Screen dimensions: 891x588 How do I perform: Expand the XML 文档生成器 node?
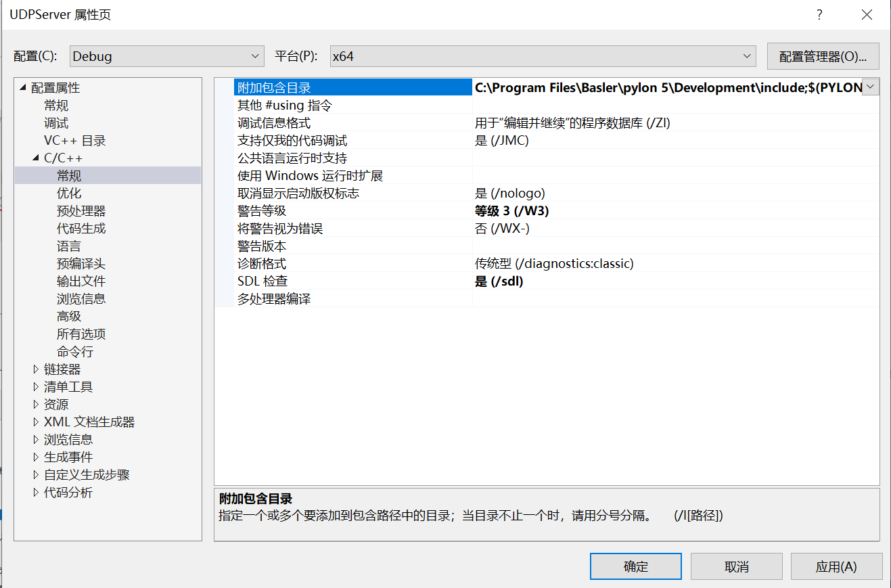pyautogui.click(x=36, y=422)
